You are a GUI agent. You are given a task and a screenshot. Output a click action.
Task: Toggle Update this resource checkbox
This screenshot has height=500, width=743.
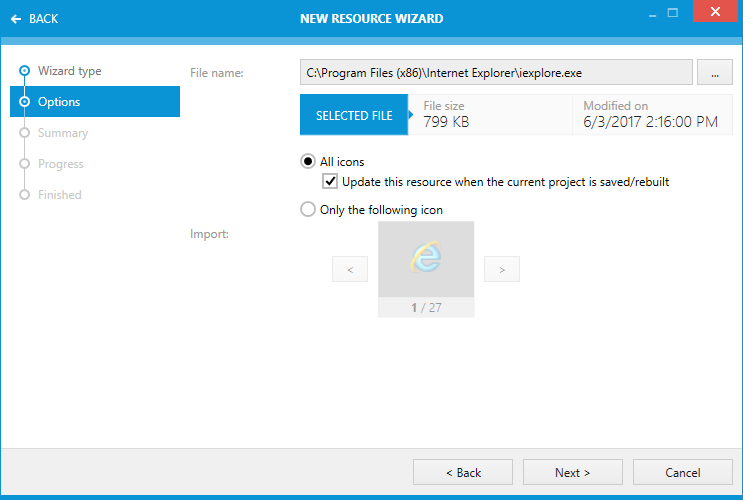pos(330,182)
